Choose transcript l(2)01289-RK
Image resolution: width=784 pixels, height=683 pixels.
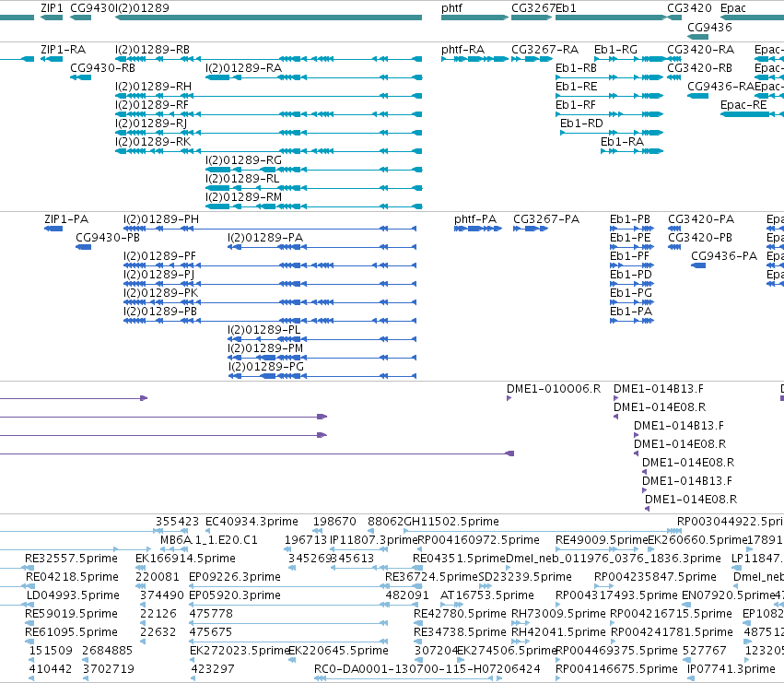point(153,142)
